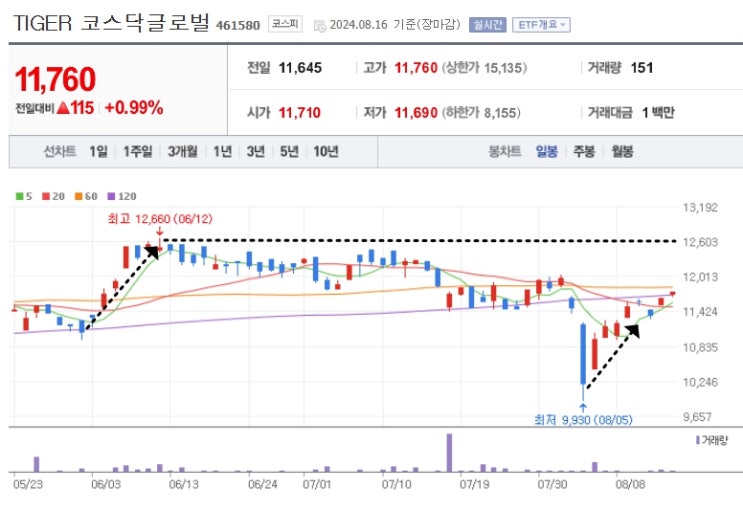Image resolution: width=743 pixels, height=510 pixels.
Task: Click the orange 60-day moving average swatch
Action: [79, 196]
